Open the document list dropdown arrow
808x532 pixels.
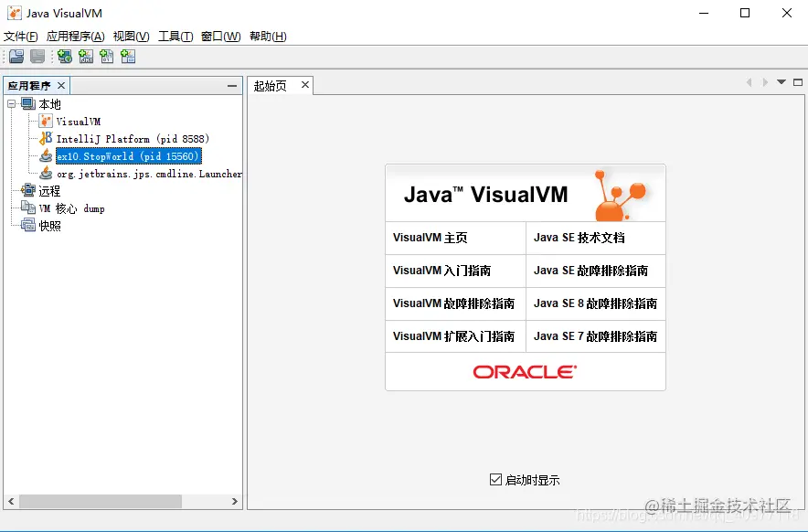[781, 82]
